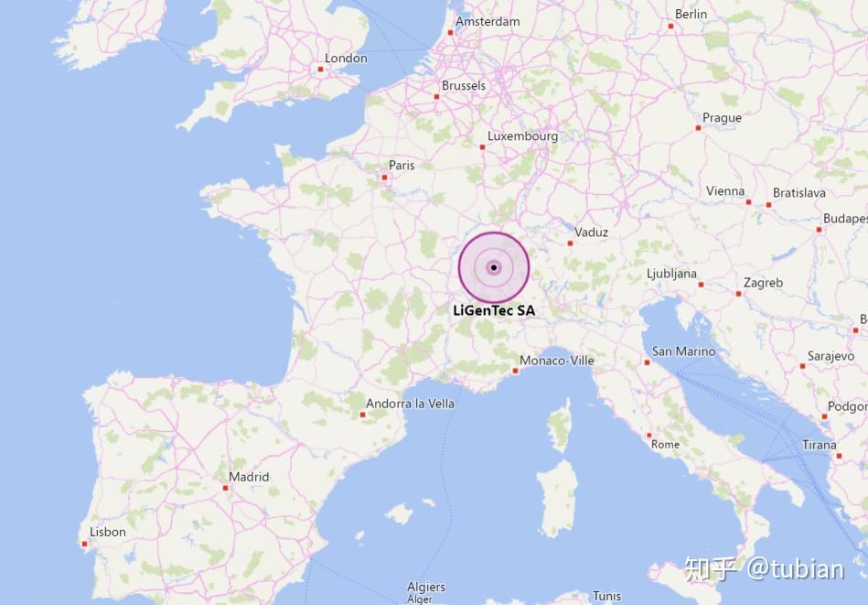
Task: Select the San Marino marker
Action: (x=647, y=362)
